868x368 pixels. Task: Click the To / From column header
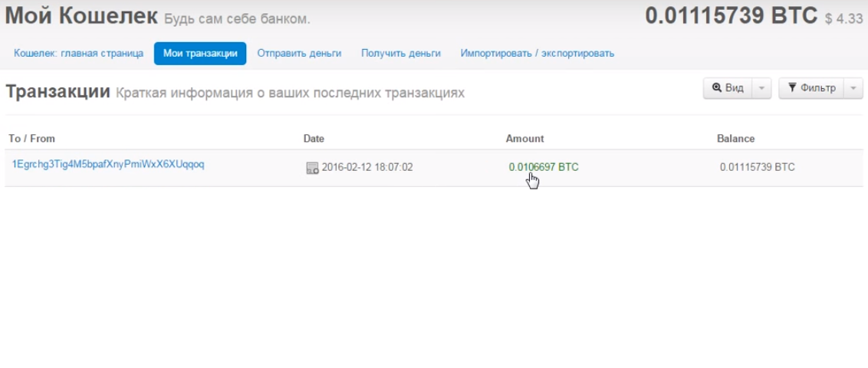31,139
